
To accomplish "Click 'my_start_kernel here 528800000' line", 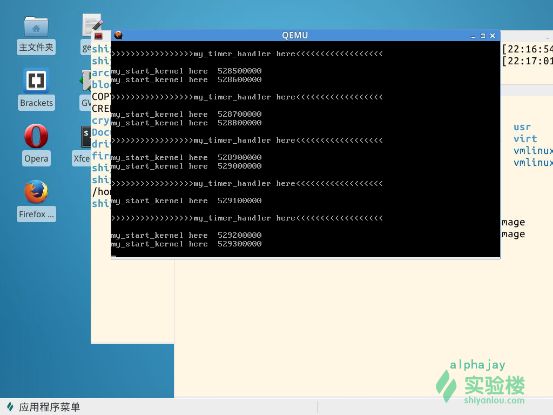I will point(187,123).
